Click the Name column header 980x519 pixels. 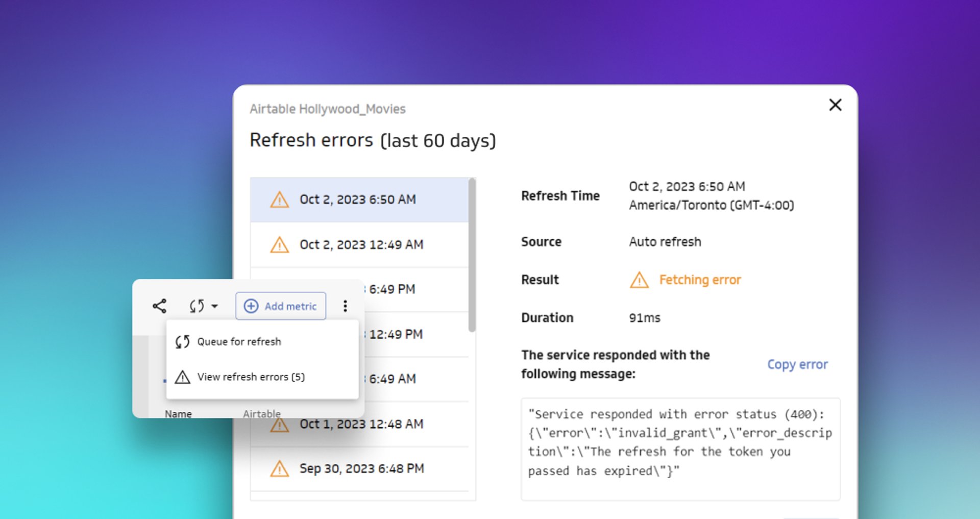tap(178, 413)
